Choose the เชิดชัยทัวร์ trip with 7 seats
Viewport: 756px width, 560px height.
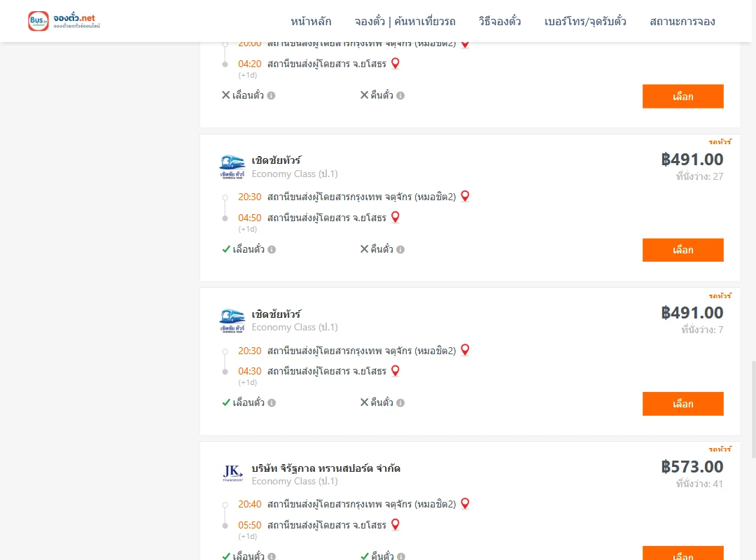[682, 404]
